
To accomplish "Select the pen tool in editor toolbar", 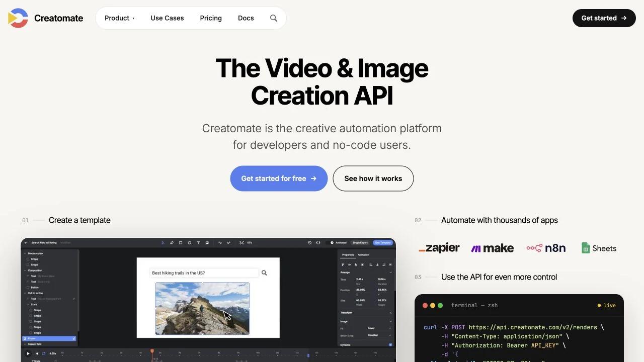I will (x=172, y=243).
